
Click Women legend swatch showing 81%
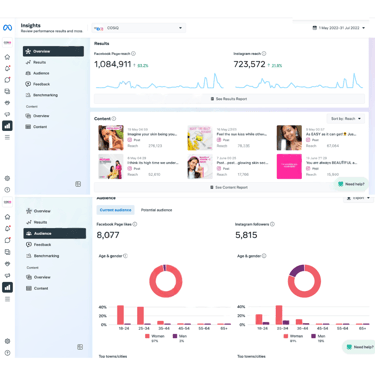pyautogui.click(x=286, y=336)
